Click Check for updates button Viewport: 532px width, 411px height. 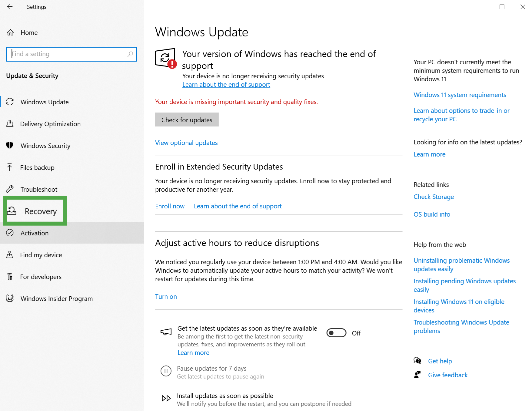coord(187,120)
